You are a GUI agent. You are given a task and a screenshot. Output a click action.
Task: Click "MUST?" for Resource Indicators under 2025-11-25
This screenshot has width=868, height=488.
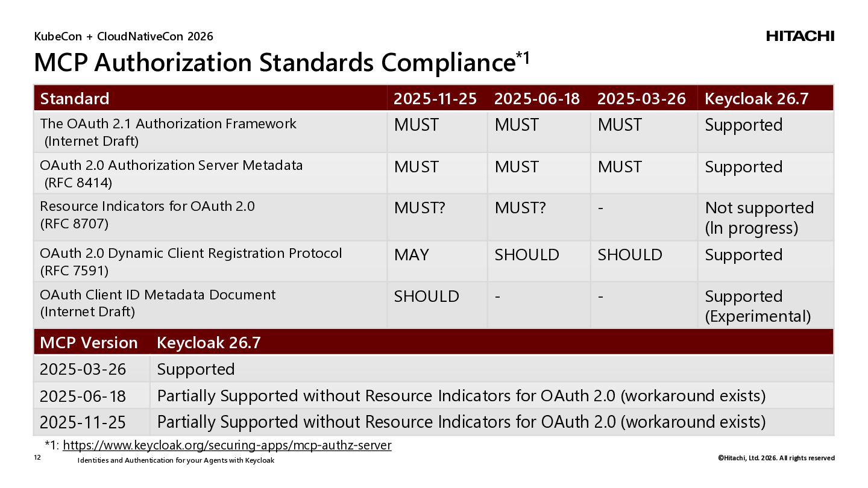(x=420, y=208)
